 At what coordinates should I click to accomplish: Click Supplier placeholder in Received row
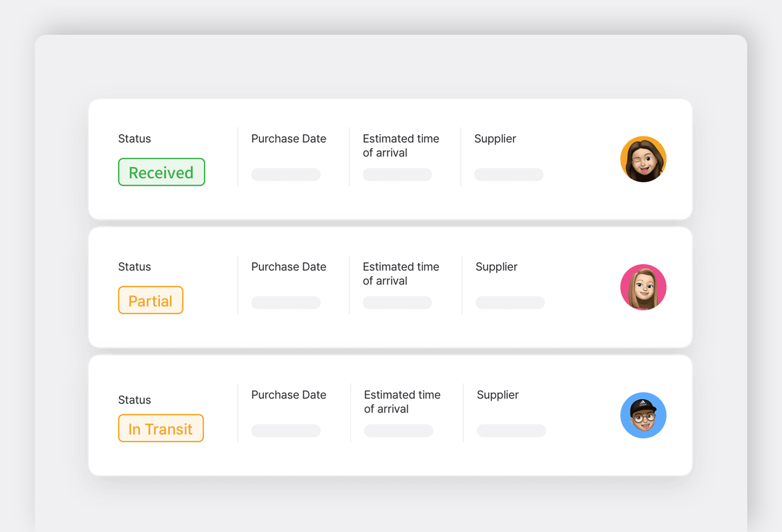pos(509,175)
